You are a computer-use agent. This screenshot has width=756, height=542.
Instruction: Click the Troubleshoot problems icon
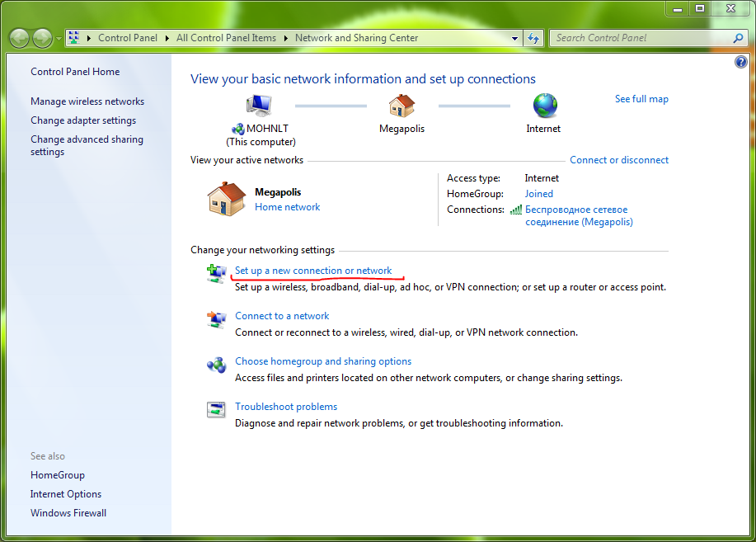click(216, 410)
